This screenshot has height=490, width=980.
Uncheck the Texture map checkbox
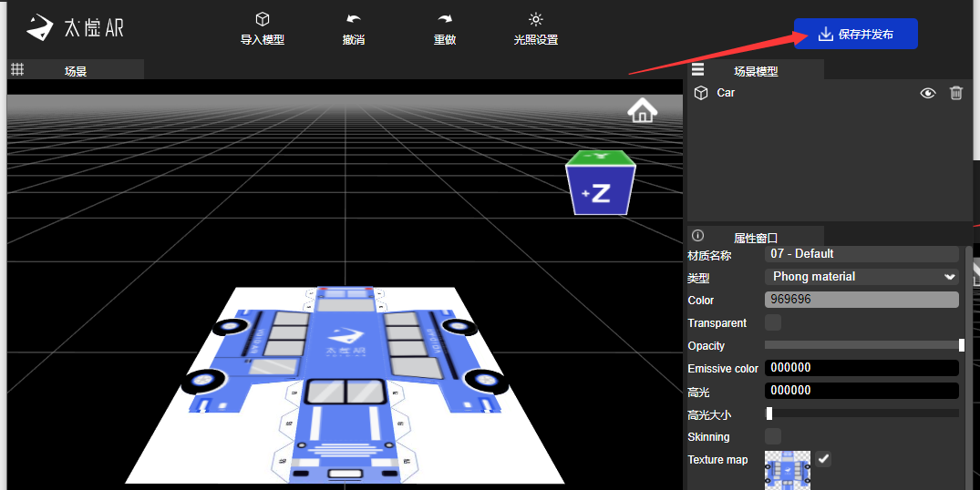point(823,459)
